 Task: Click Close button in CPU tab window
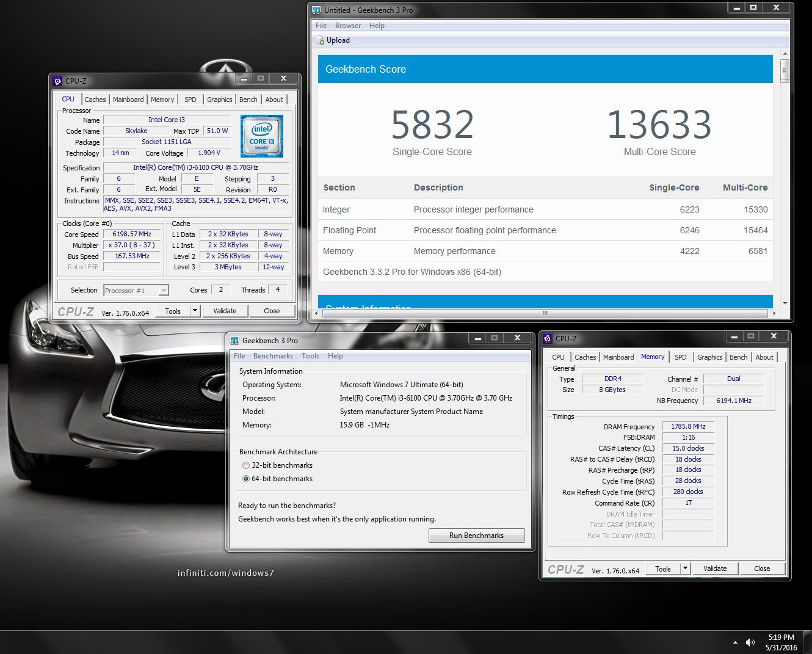(x=272, y=311)
